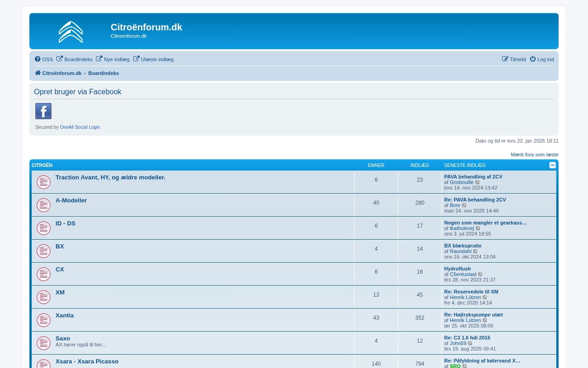Click the XM forum status icon

click(x=44, y=297)
